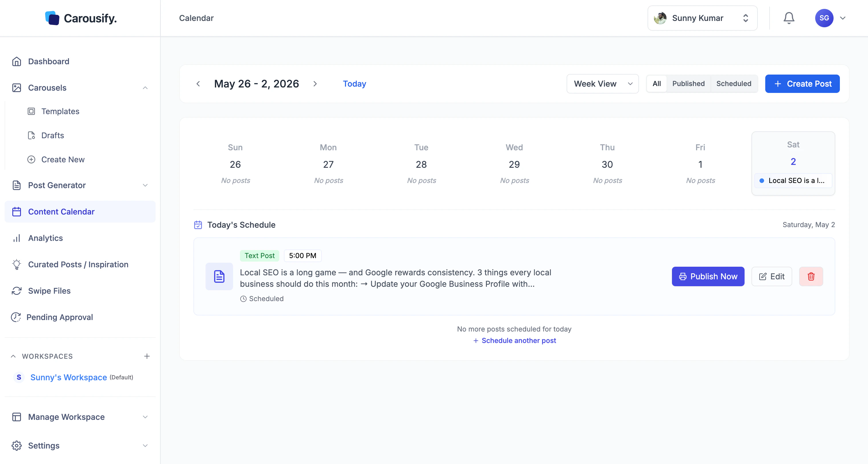The height and width of the screenshot is (464, 868).
Task: Open Sunny's Workspace link
Action: point(68,377)
